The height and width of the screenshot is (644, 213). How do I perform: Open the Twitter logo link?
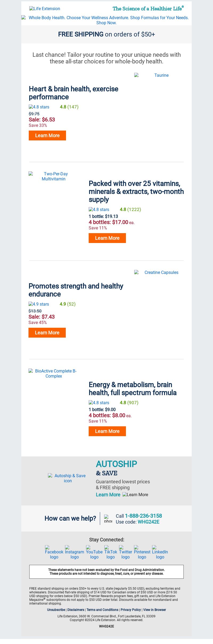125,552
